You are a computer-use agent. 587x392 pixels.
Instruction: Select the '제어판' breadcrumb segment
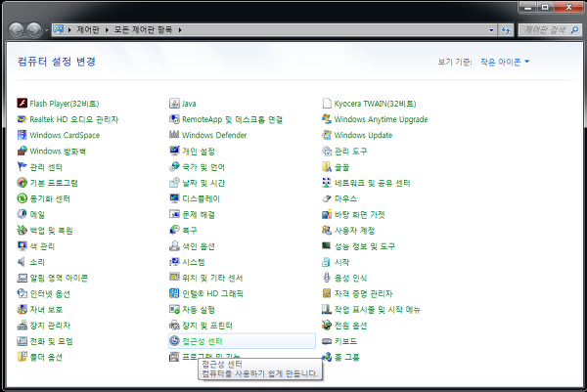click(88, 29)
